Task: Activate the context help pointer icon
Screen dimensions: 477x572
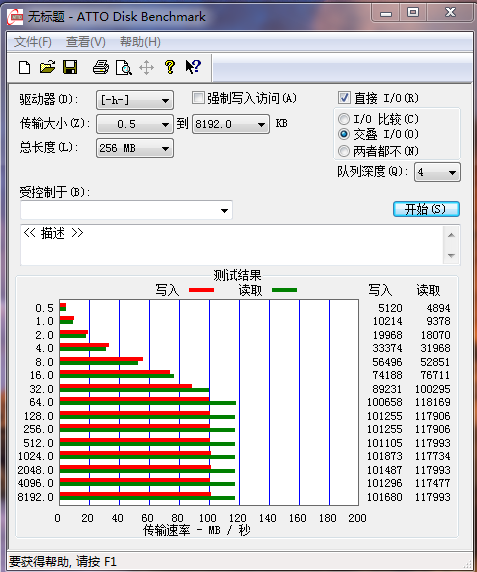Action: tap(193, 67)
